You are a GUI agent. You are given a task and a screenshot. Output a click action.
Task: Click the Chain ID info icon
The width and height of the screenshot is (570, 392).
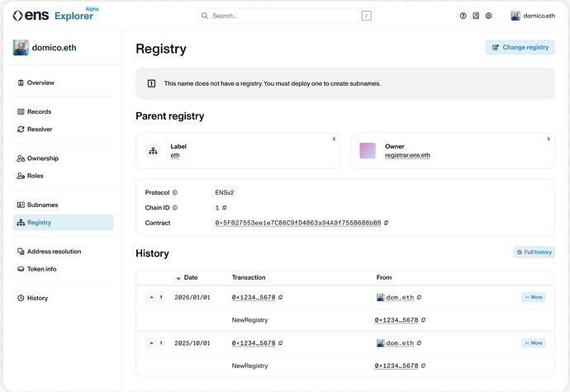click(x=174, y=208)
